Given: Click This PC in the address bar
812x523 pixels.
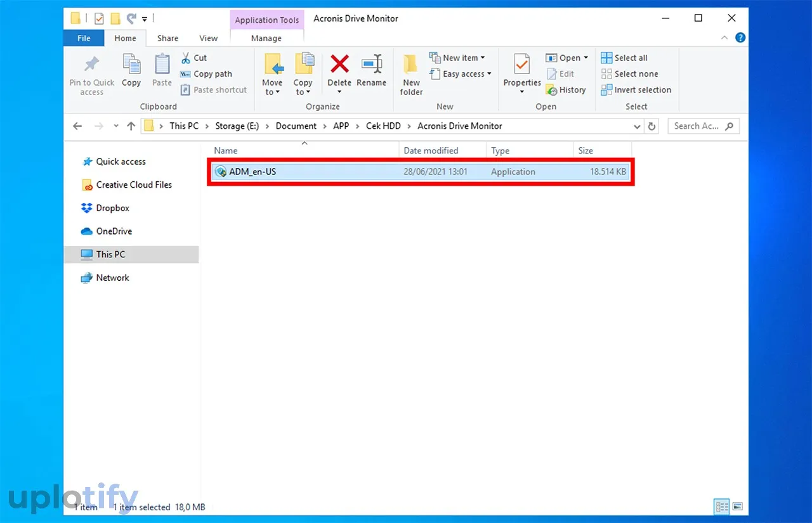Looking at the screenshot, I should [x=184, y=126].
